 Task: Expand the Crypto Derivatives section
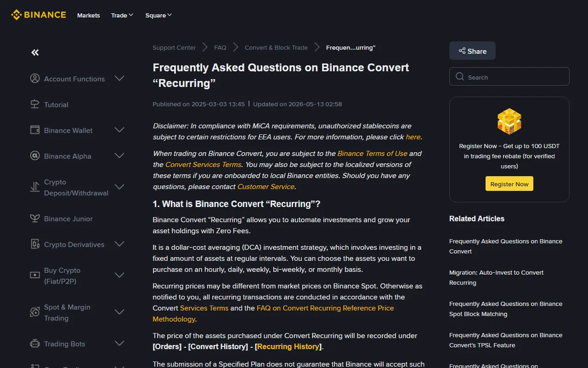click(119, 244)
